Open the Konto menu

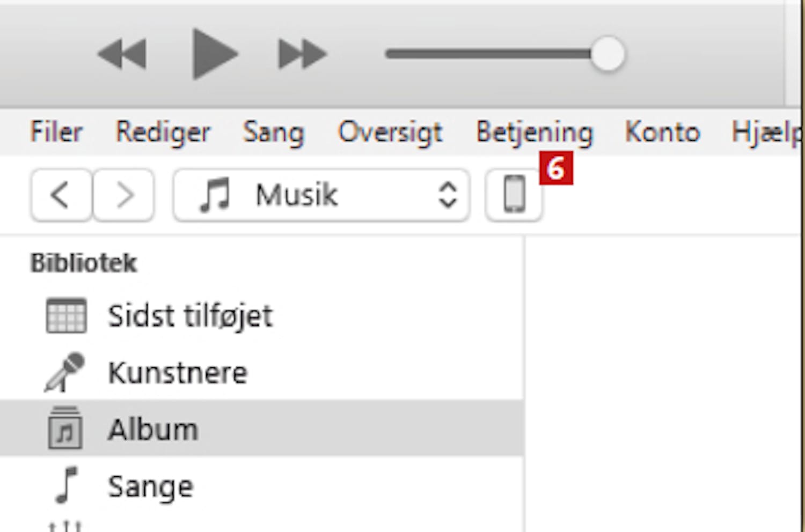pyautogui.click(x=663, y=132)
